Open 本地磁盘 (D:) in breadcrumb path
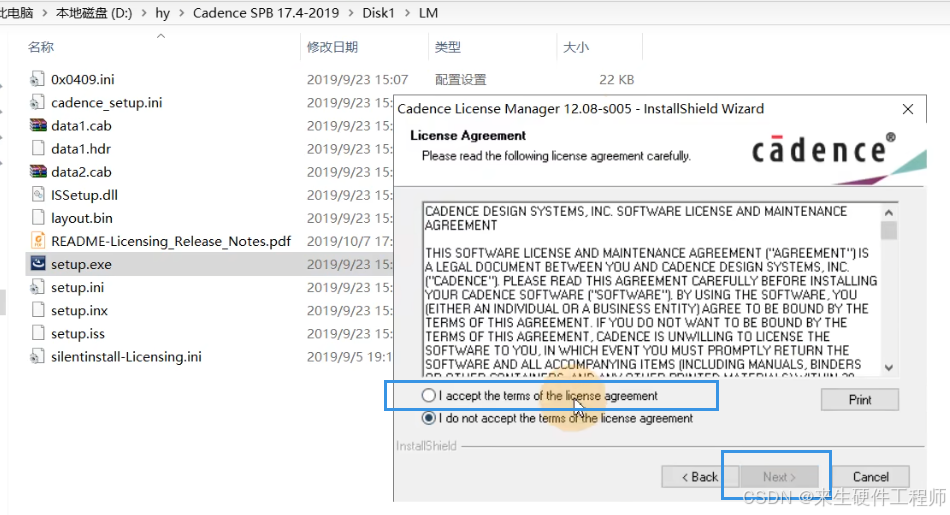The height and width of the screenshot is (515, 950). point(94,13)
